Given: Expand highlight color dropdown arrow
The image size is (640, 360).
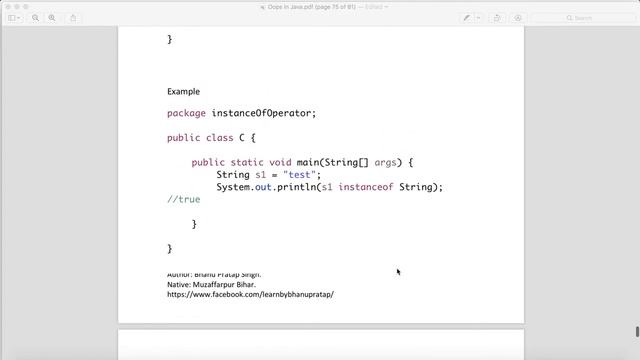Looking at the screenshot, I should tap(478, 18).
